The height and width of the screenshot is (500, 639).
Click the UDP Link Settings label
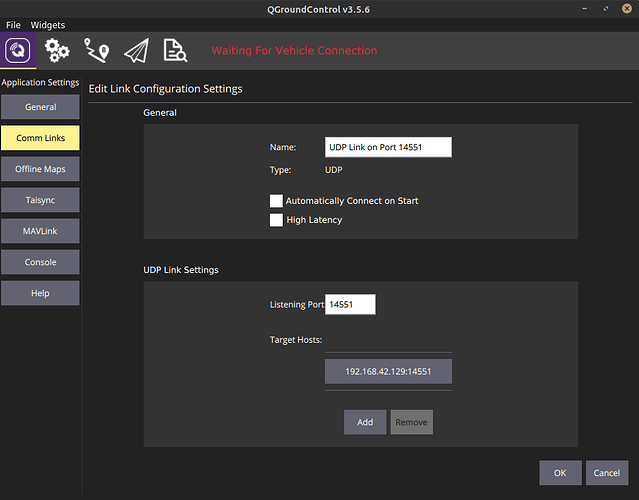click(181, 270)
